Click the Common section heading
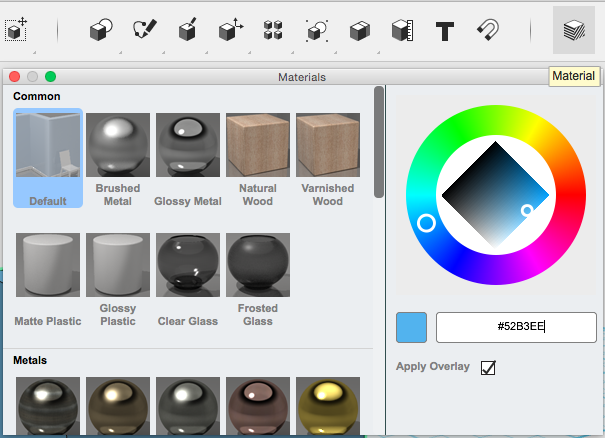605x438 pixels. 37,96
